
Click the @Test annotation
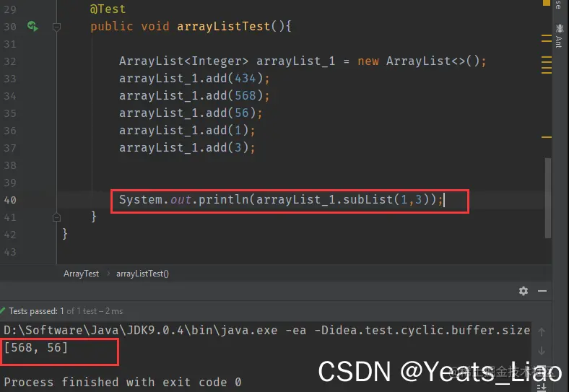108,9
